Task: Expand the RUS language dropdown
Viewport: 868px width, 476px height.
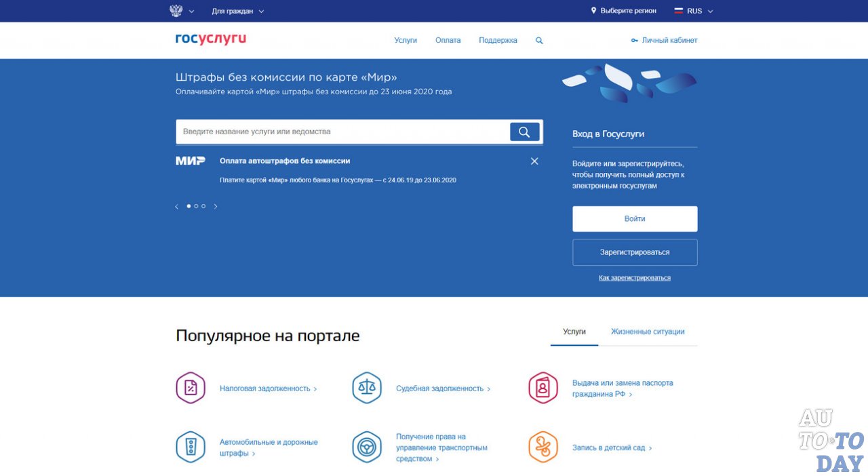Action: coord(693,10)
